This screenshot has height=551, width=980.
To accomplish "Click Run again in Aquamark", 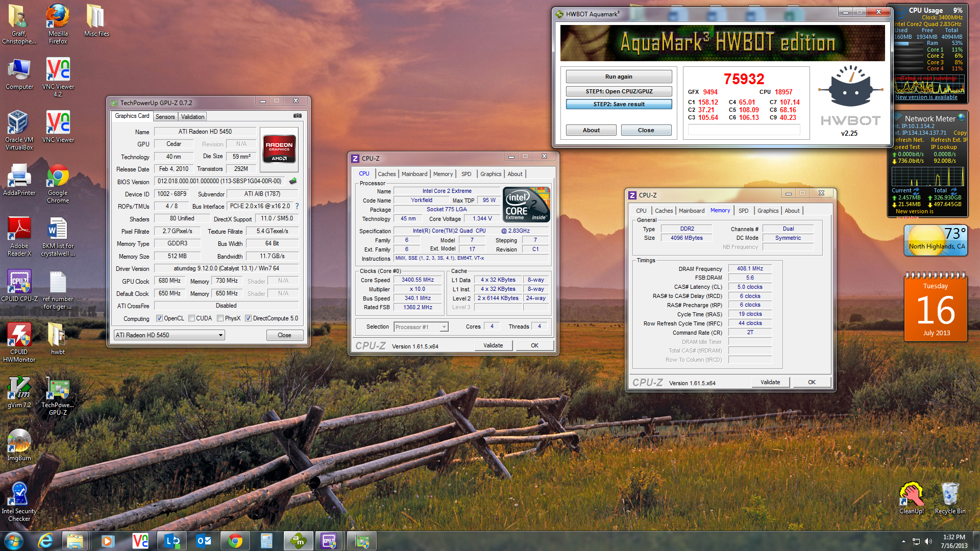I will (x=619, y=77).
